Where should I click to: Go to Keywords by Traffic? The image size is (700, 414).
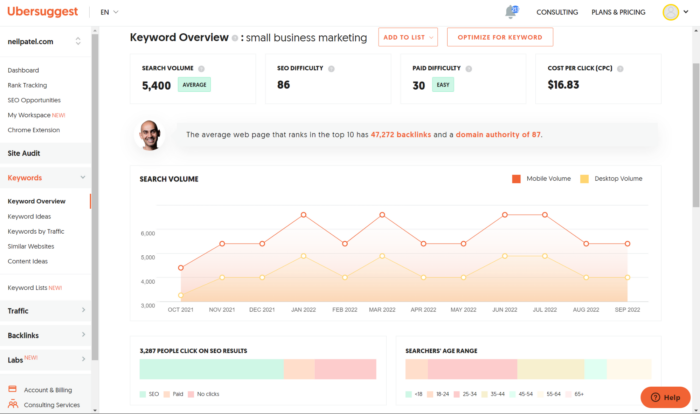36,231
